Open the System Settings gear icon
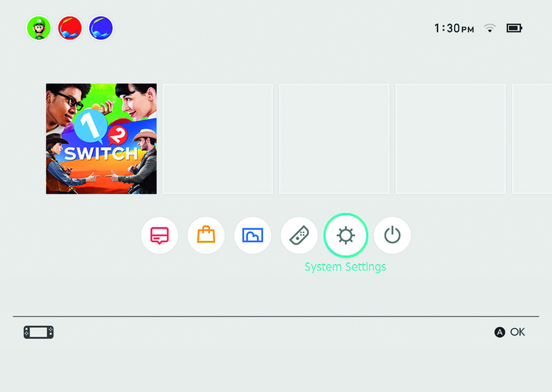Screen dimensions: 552x392 tap(346, 235)
